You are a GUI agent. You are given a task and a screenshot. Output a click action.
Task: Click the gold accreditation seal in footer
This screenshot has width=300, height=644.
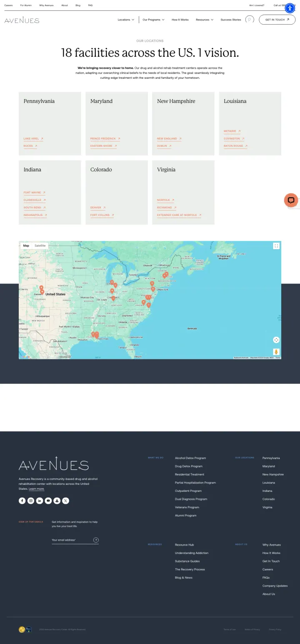pos(22,629)
